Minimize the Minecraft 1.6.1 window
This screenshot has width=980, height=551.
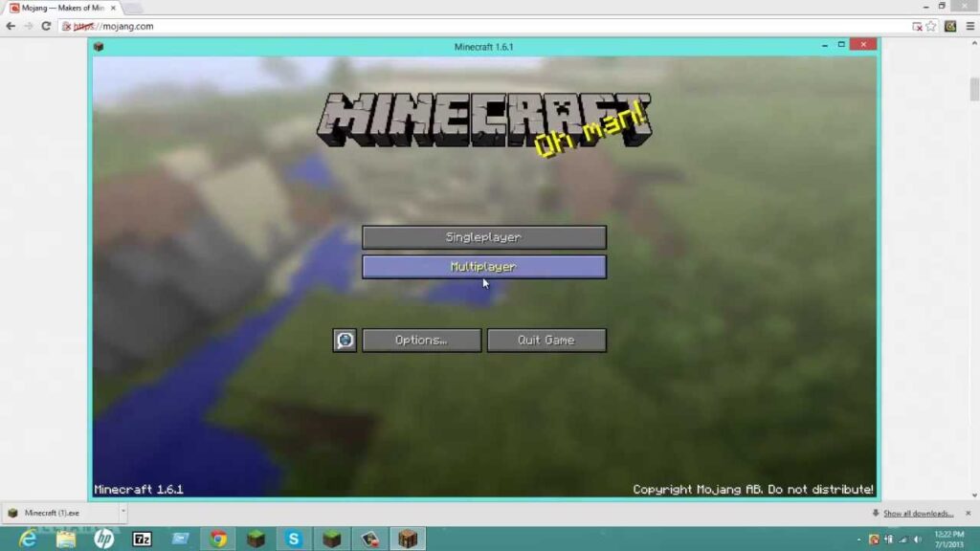point(824,45)
